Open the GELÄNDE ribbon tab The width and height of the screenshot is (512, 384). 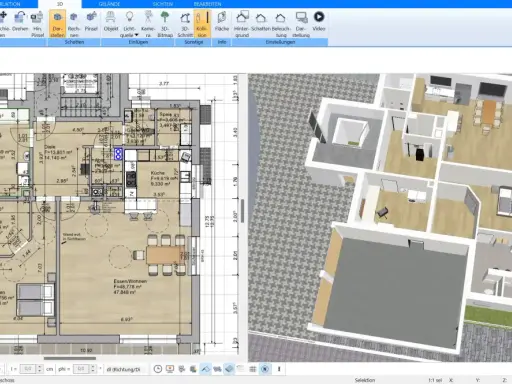pos(109,4)
